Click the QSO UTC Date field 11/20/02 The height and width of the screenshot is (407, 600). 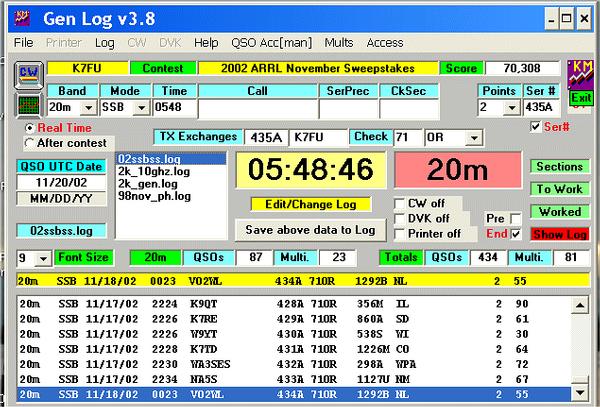point(61,182)
